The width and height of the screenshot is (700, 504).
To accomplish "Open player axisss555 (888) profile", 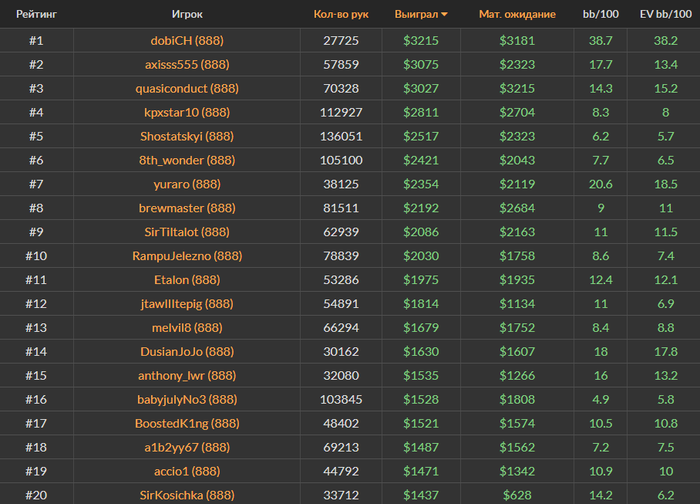I will [187, 65].
